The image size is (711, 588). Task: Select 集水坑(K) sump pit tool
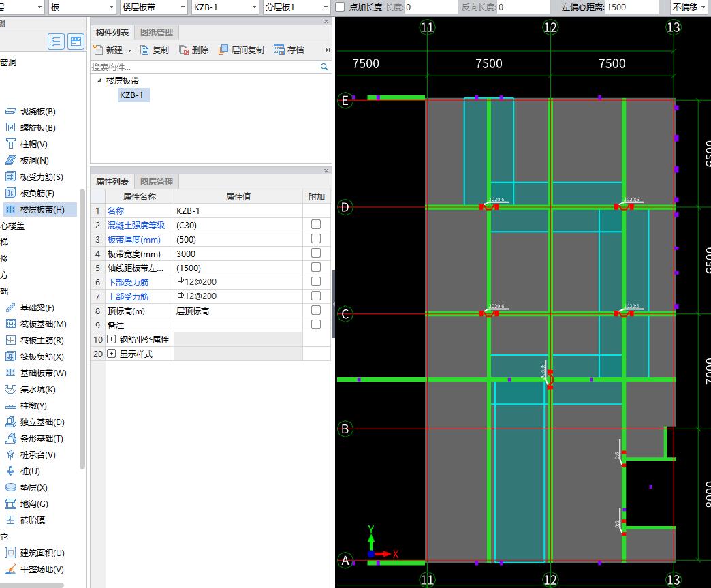click(31, 390)
